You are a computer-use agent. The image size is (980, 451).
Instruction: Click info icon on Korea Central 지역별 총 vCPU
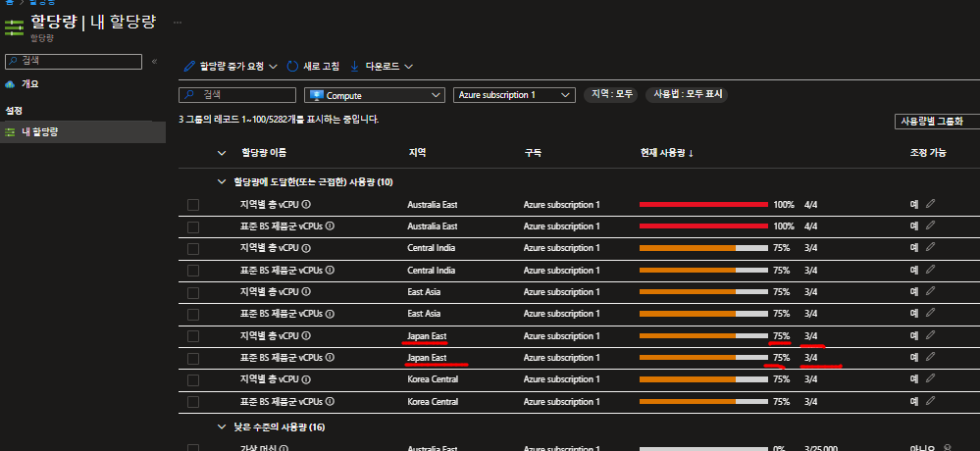[307, 379]
